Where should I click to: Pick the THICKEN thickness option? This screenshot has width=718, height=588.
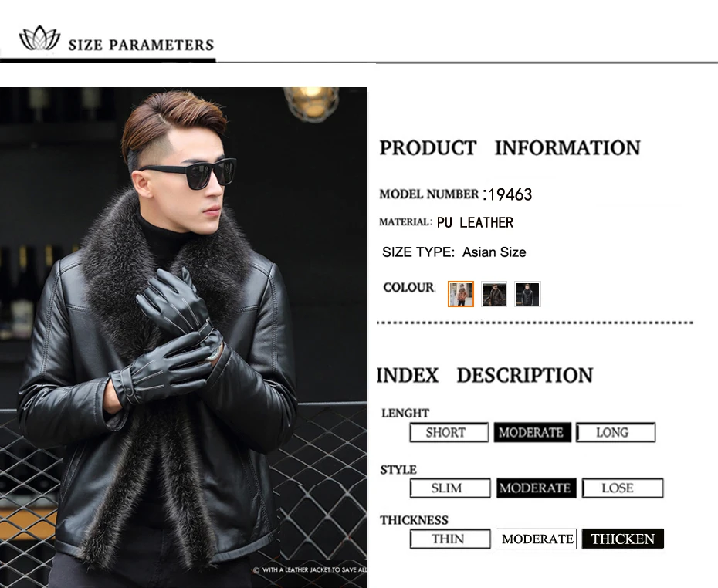pyautogui.click(x=623, y=539)
